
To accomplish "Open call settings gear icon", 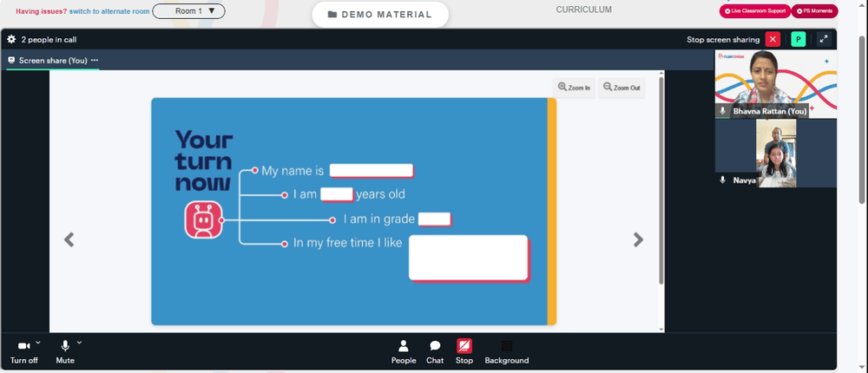I will [x=11, y=39].
